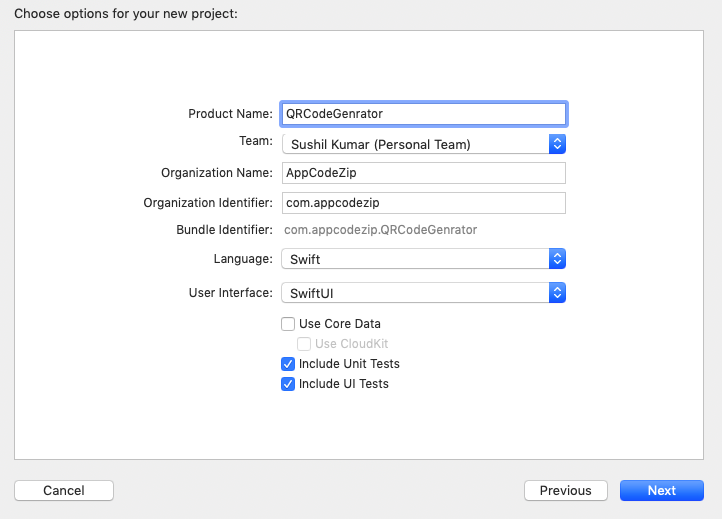Click the Bundle Identifier value text
This screenshot has width=722, height=519.
point(381,230)
